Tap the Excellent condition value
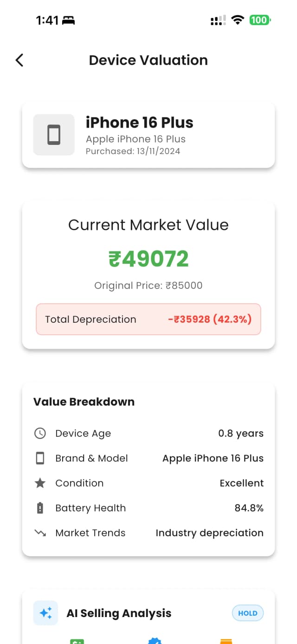This screenshot has height=644, width=297. [241, 483]
